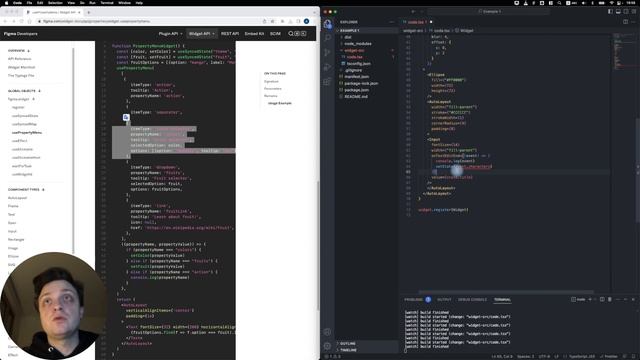Expand the TIMELINE section
This screenshot has width=640, height=360.
coord(348,350)
